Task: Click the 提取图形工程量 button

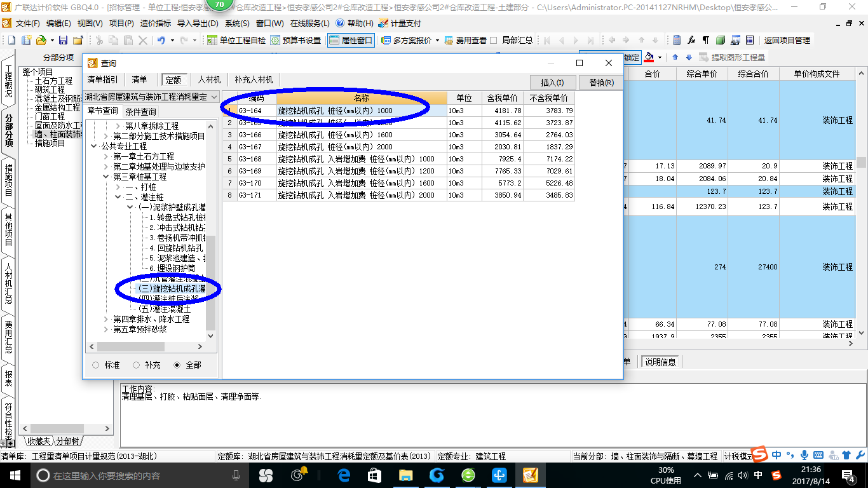Action: (733, 57)
